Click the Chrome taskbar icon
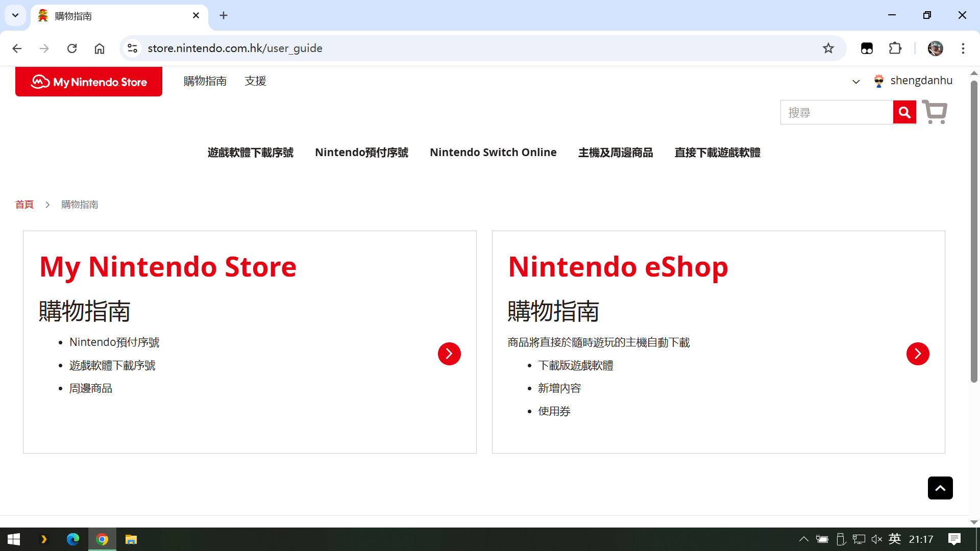980x551 pixels. [102, 539]
